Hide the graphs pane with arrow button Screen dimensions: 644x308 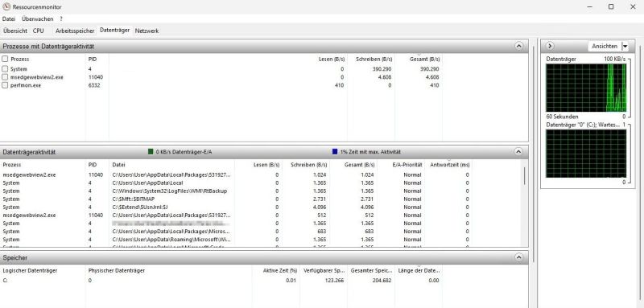(x=551, y=46)
